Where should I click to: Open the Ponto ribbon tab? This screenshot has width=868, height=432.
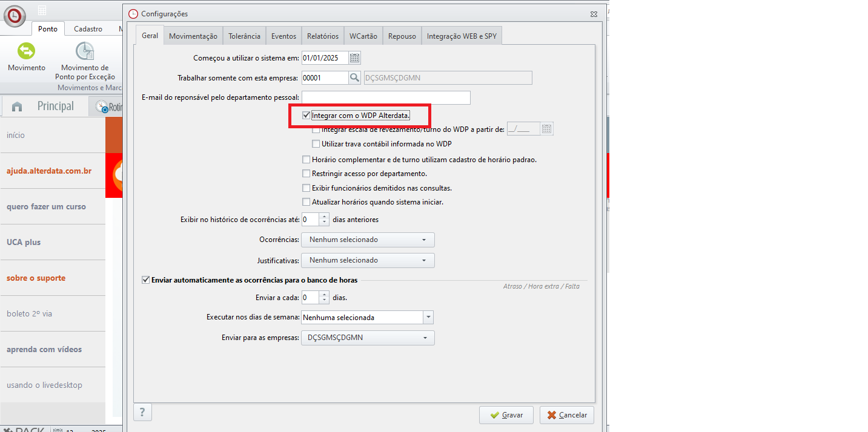[x=48, y=28]
